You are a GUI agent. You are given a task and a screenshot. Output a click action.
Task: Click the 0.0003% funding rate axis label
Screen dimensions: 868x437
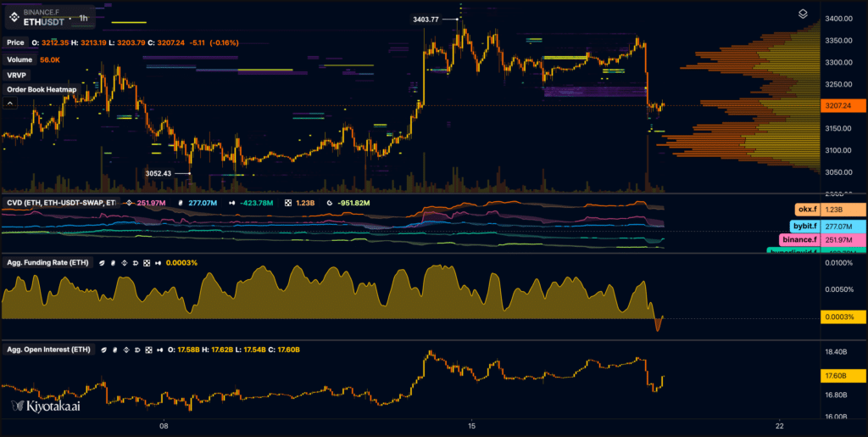pos(843,317)
